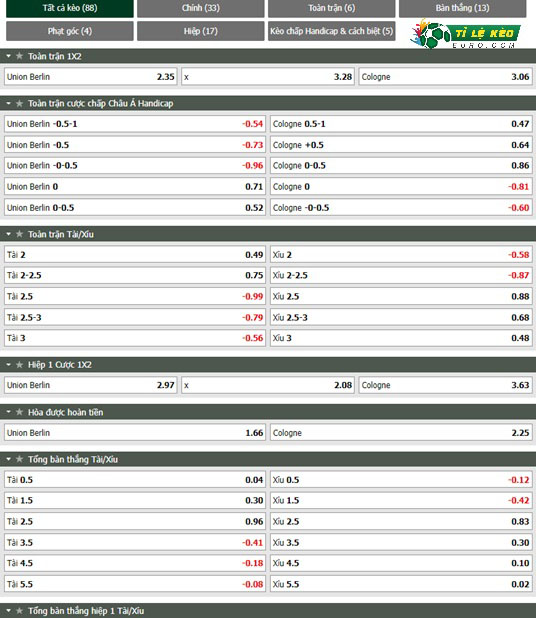Screen dimensions: 536x618
Task: Choose Tài 1.5 at 0.30
Action: point(135,501)
